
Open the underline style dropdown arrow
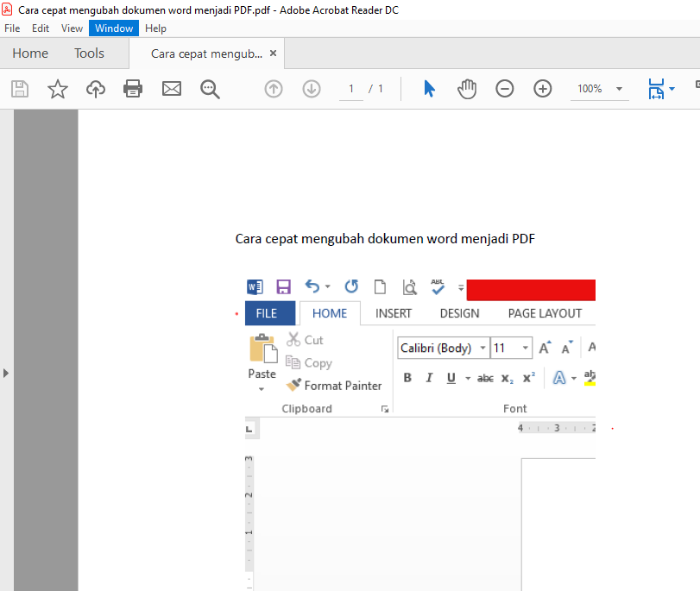tap(468, 379)
